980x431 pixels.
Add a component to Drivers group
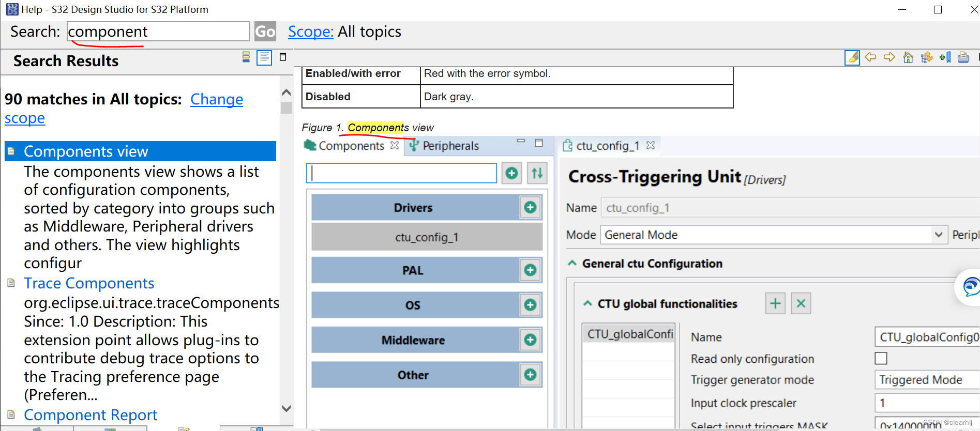tap(530, 208)
